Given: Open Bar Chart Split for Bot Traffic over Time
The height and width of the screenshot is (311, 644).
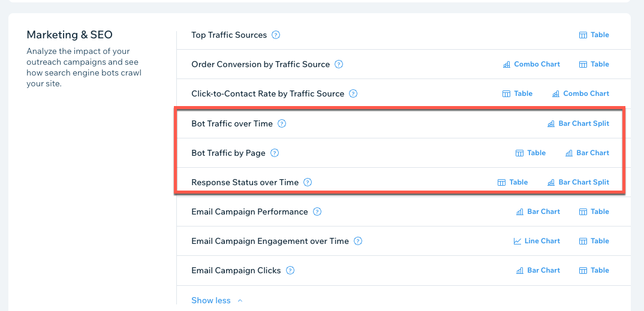Looking at the screenshot, I should tap(578, 124).
